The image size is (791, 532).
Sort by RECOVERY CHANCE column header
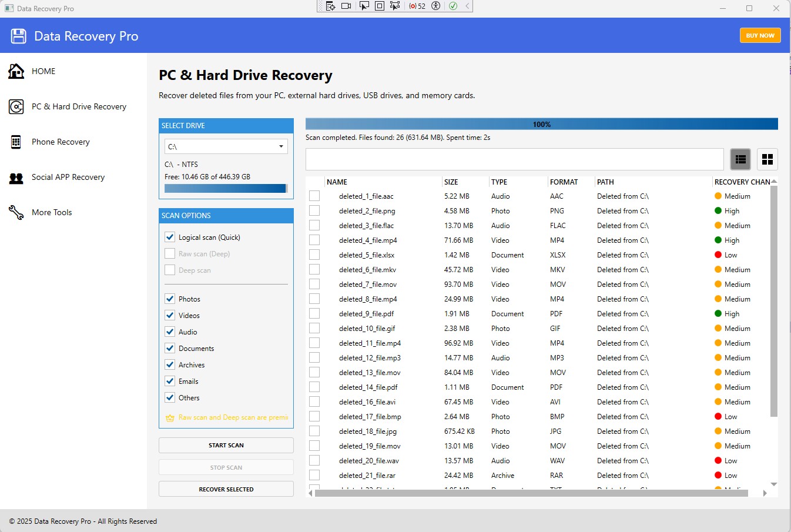(x=742, y=182)
